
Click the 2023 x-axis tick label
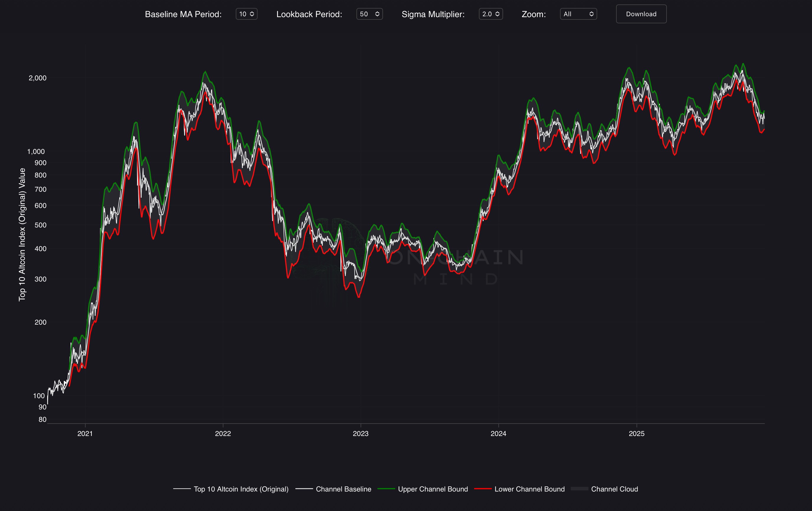(x=361, y=433)
